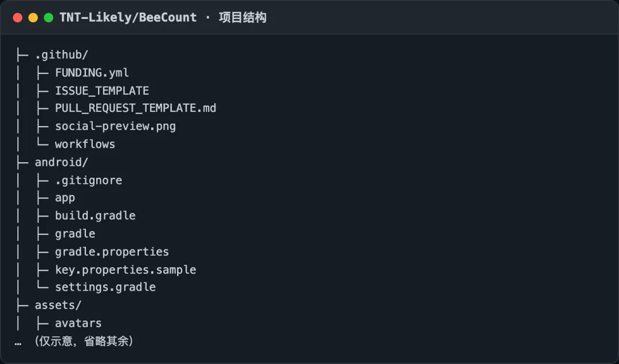Select build.gradle file
This screenshot has height=364, width=619.
(95, 216)
